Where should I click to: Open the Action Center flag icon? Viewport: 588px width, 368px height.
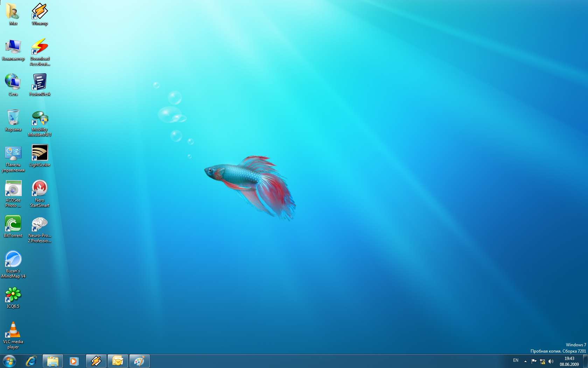(534, 361)
